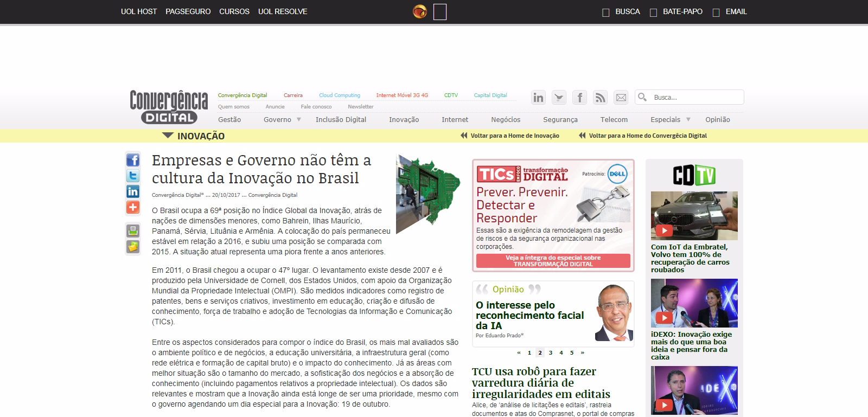Click the CDTV logo in the sidebar
This screenshot has width=868, height=417.
[x=694, y=175]
